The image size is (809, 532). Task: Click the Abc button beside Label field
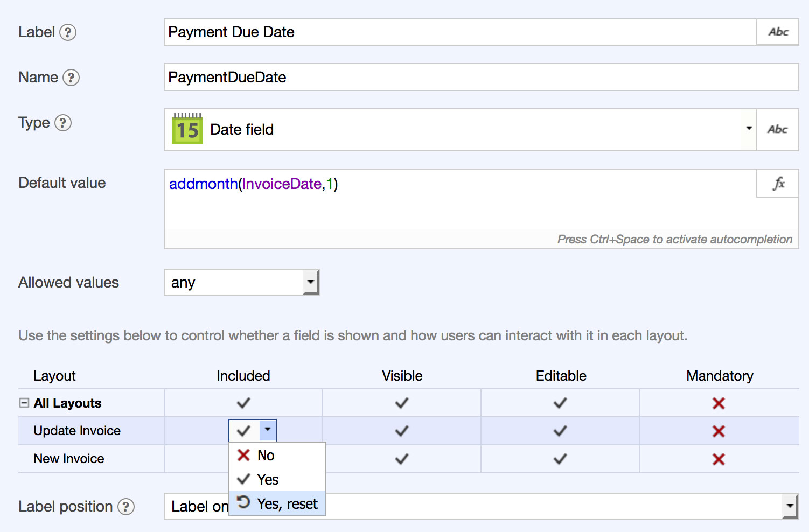[778, 32]
